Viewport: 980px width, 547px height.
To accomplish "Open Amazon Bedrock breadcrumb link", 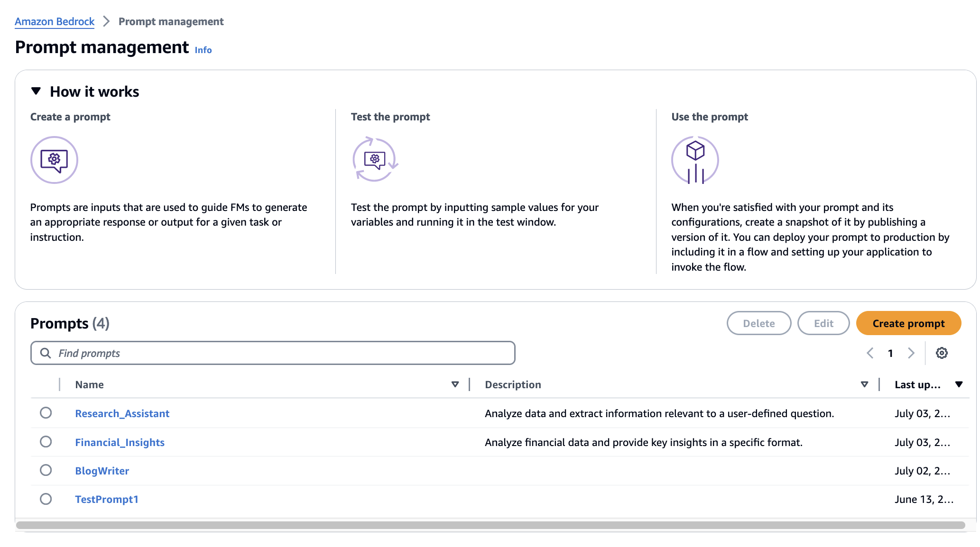I will (55, 21).
